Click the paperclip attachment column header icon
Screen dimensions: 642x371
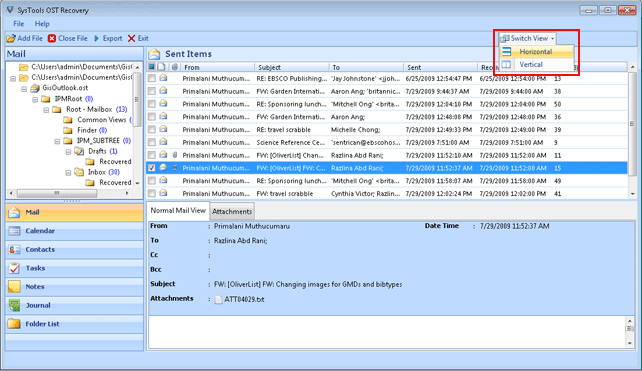pyautogui.click(x=175, y=67)
